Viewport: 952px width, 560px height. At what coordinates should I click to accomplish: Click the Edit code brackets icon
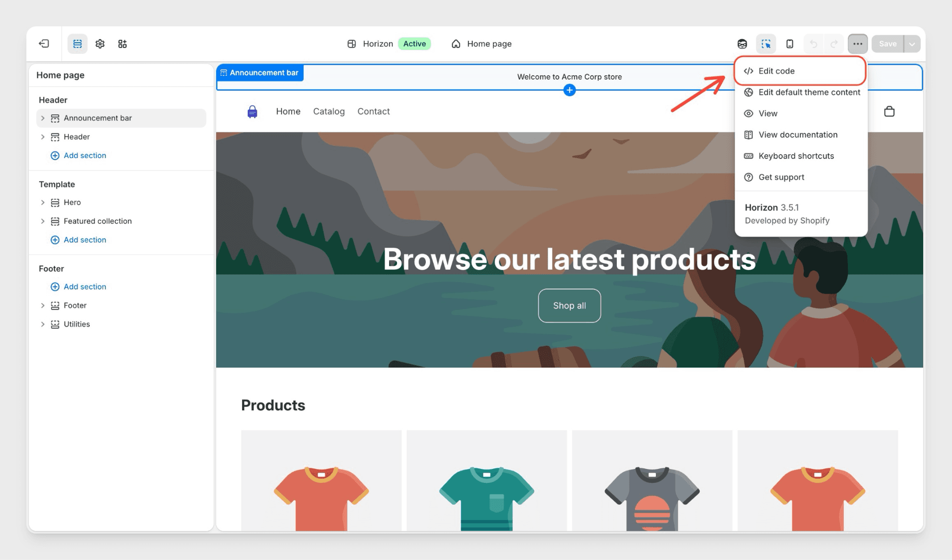click(x=748, y=71)
